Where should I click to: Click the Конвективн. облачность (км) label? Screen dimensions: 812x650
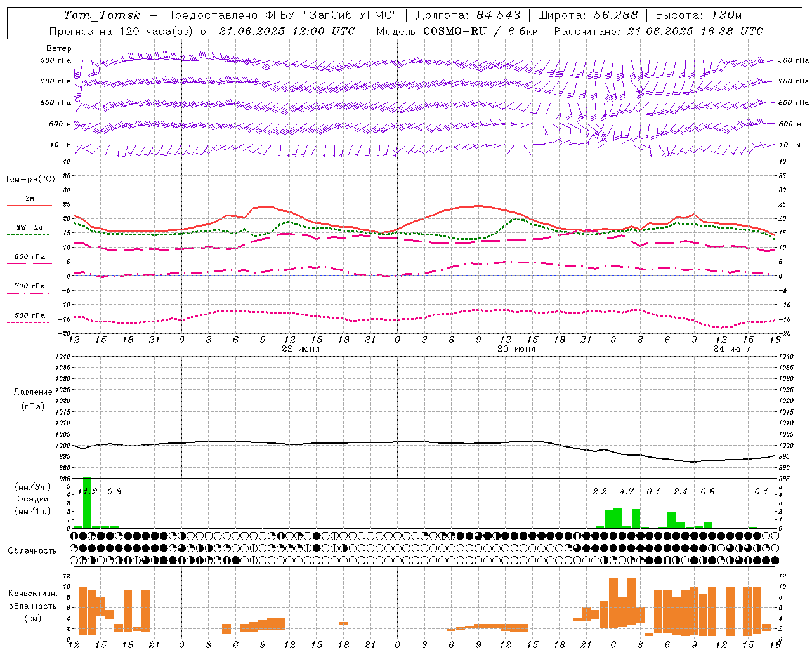(x=32, y=606)
